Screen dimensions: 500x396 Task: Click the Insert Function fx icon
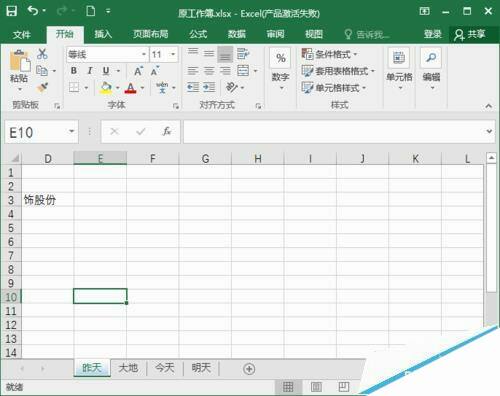pyautogui.click(x=167, y=132)
